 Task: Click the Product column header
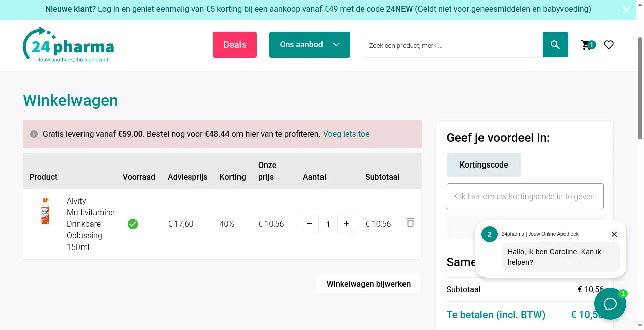[x=43, y=177]
